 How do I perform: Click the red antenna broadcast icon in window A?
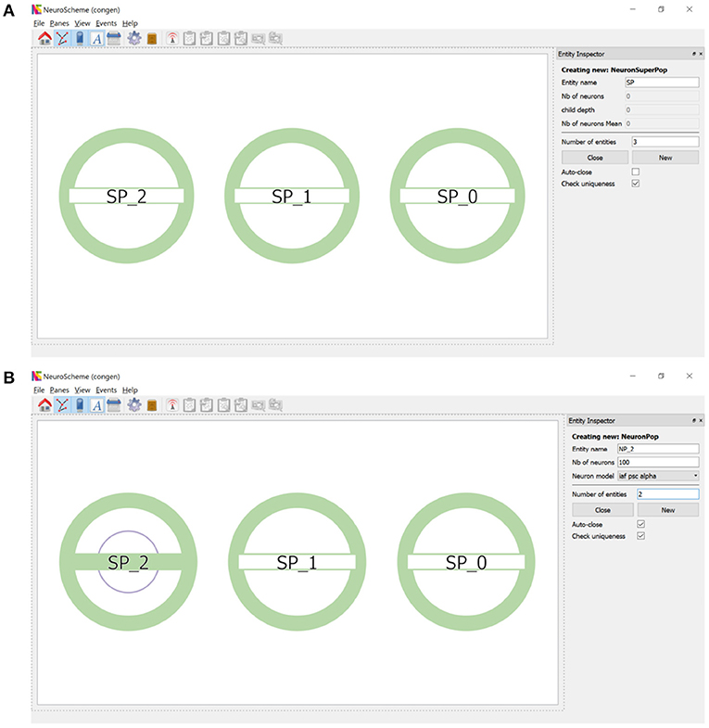point(172,39)
